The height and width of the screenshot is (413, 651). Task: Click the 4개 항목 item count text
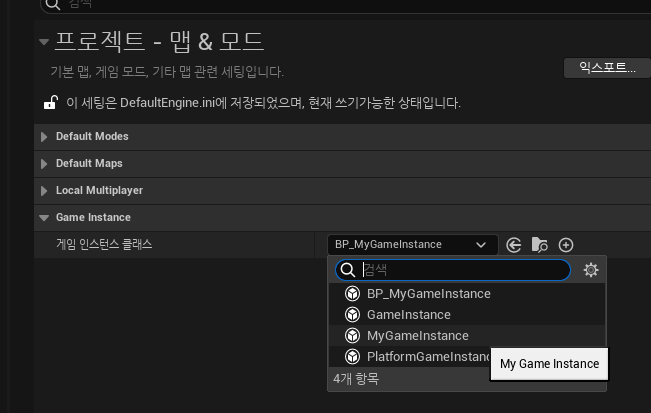coord(356,379)
